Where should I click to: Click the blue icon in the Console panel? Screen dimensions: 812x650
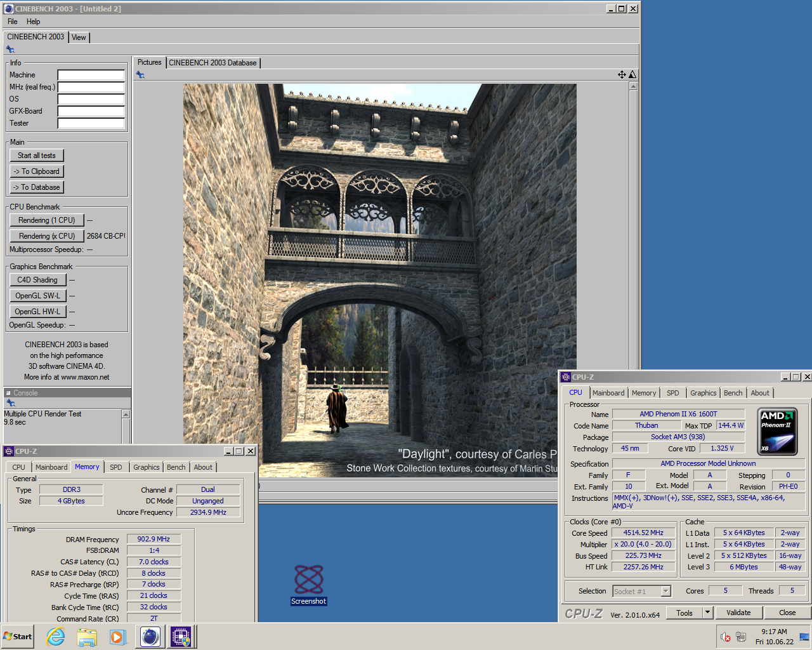[x=10, y=403]
